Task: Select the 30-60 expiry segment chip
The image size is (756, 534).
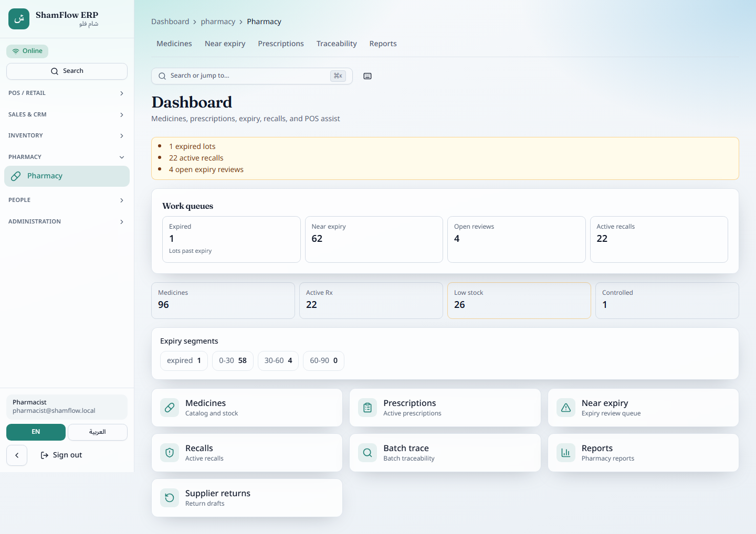Action: (278, 361)
